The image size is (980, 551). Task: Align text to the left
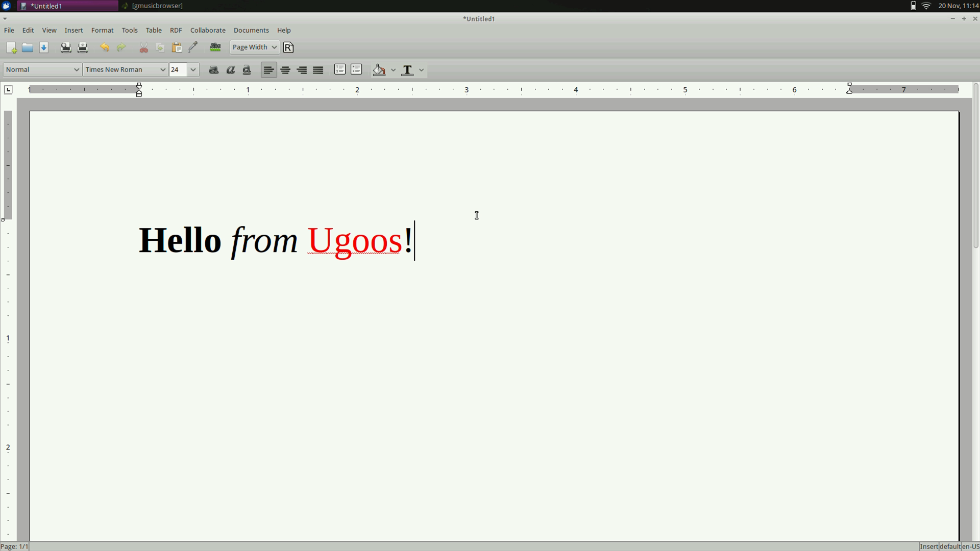pos(269,70)
